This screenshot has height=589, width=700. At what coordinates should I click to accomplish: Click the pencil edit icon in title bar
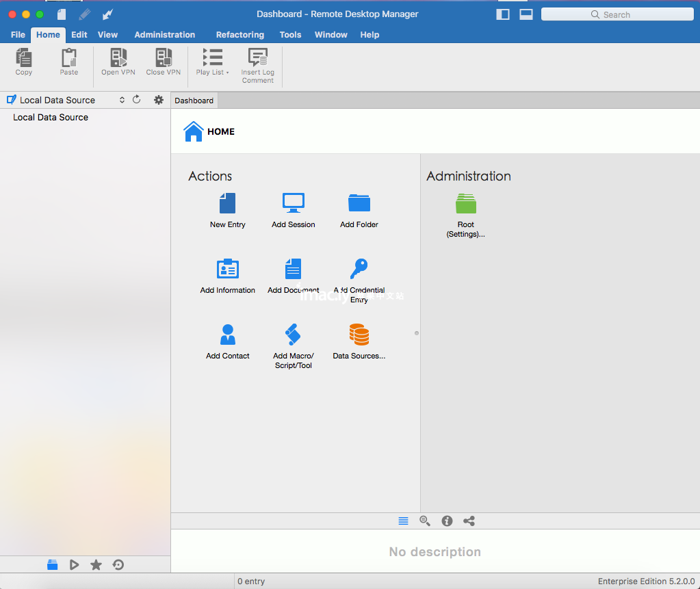[84, 14]
